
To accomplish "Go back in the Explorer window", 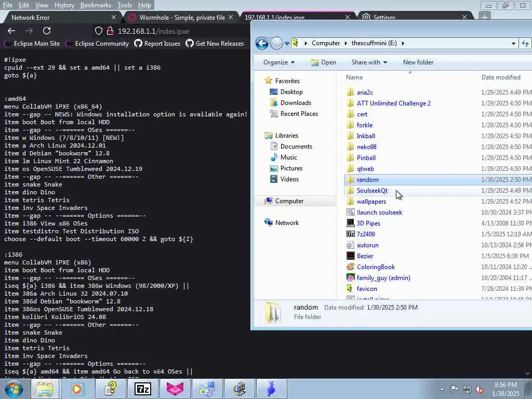I will point(262,43).
